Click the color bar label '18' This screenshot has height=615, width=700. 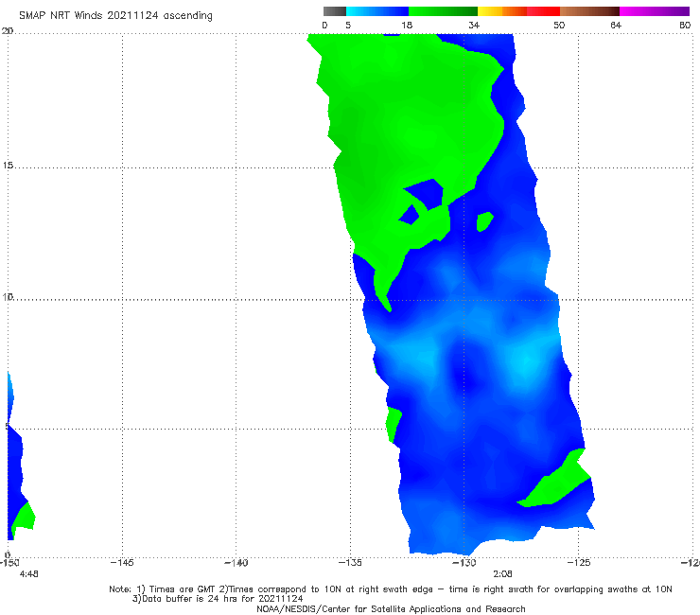pos(407,26)
